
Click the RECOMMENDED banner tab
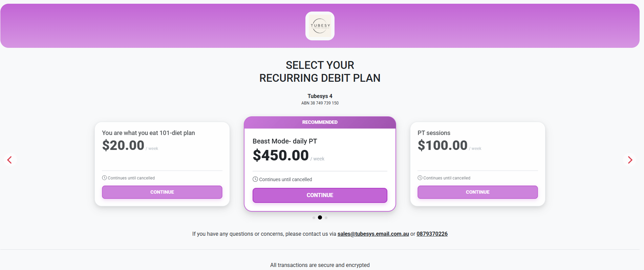320,122
